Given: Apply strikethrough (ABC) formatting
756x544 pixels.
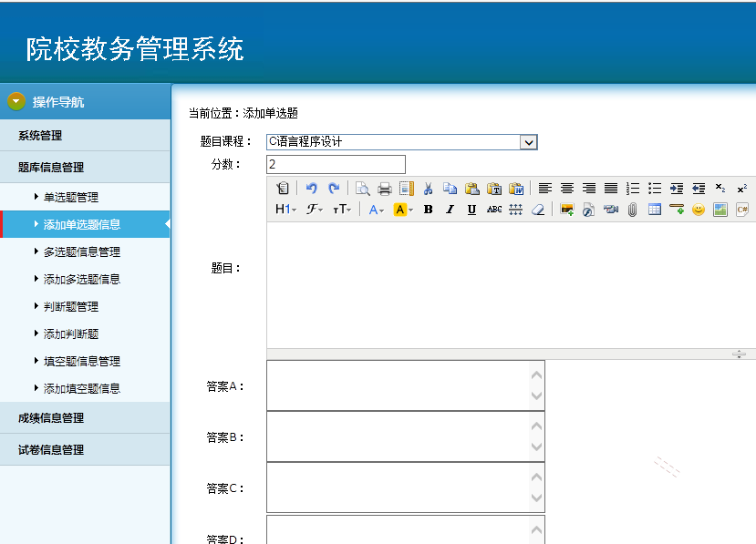Looking at the screenshot, I should pyautogui.click(x=493, y=210).
